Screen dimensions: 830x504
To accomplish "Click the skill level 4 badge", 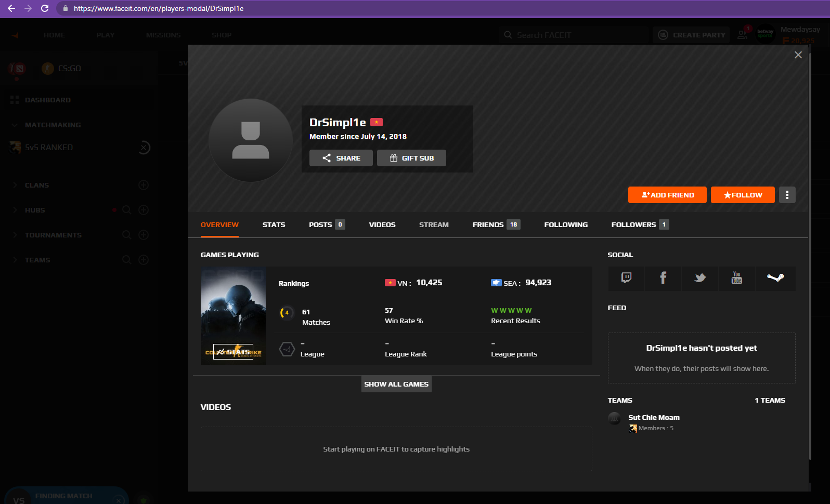I will click(x=287, y=313).
